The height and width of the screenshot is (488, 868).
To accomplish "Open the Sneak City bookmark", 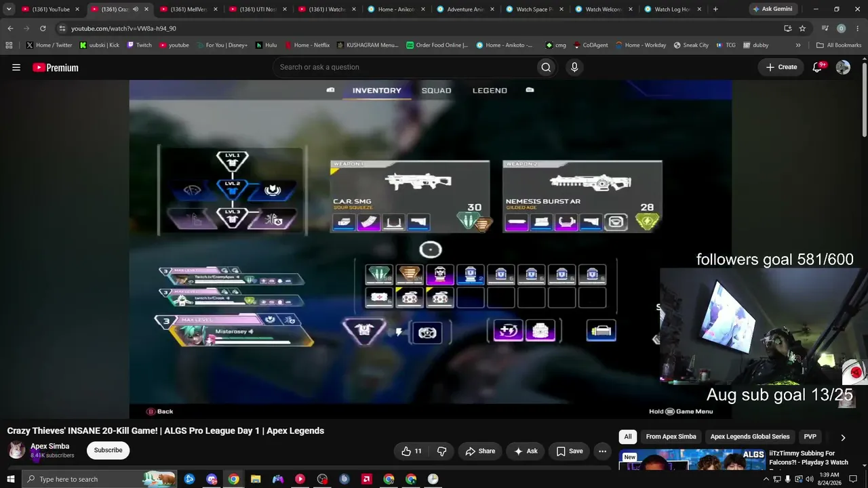I will tap(691, 45).
